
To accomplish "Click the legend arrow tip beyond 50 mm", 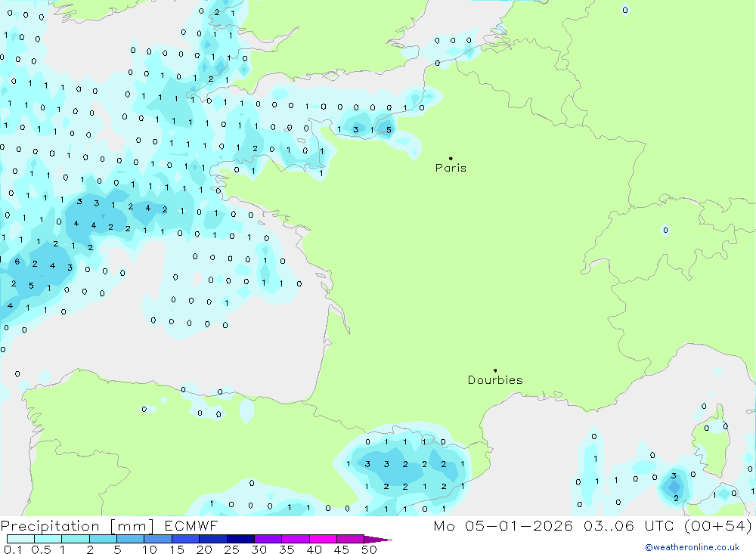I will click(x=378, y=539).
